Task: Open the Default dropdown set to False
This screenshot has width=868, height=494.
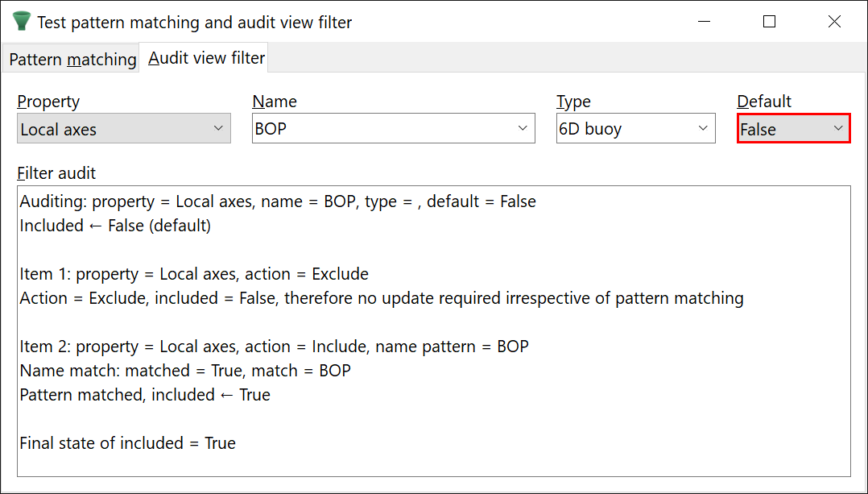Action: [793, 129]
